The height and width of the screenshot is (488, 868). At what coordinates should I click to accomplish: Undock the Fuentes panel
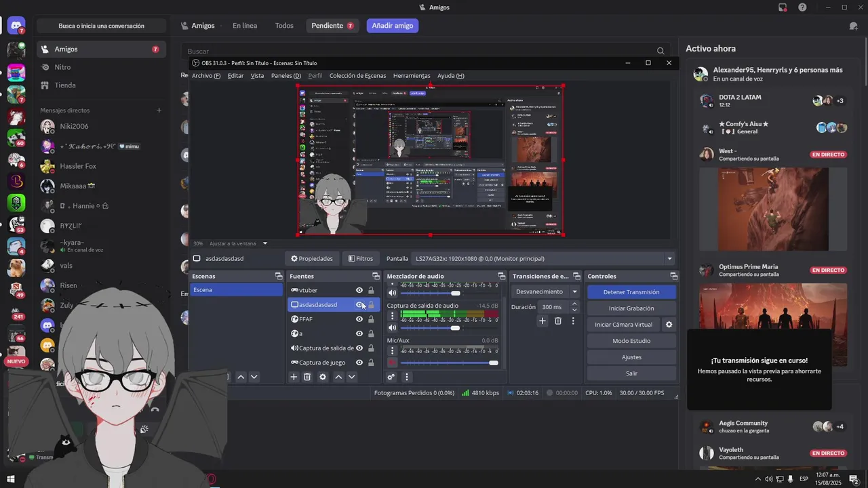tap(376, 276)
